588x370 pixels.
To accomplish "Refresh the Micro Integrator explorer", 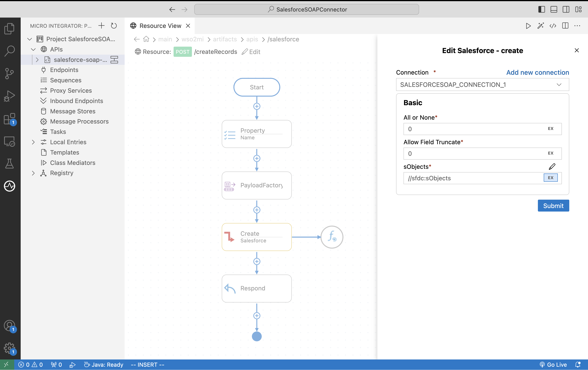I will point(114,26).
